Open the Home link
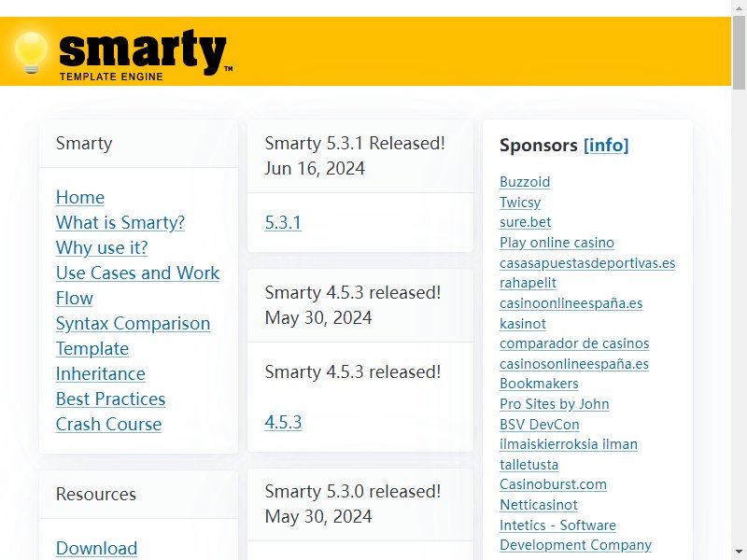This screenshot has width=747, height=560. pyautogui.click(x=80, y=197)
